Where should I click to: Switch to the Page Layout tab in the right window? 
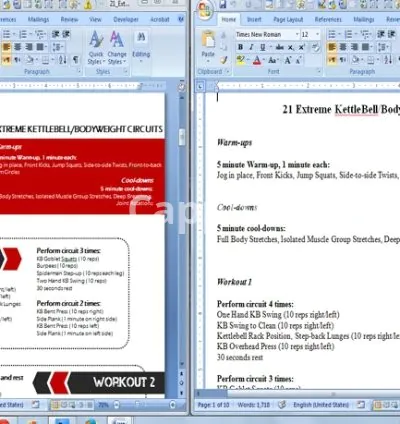coord(288,20)
